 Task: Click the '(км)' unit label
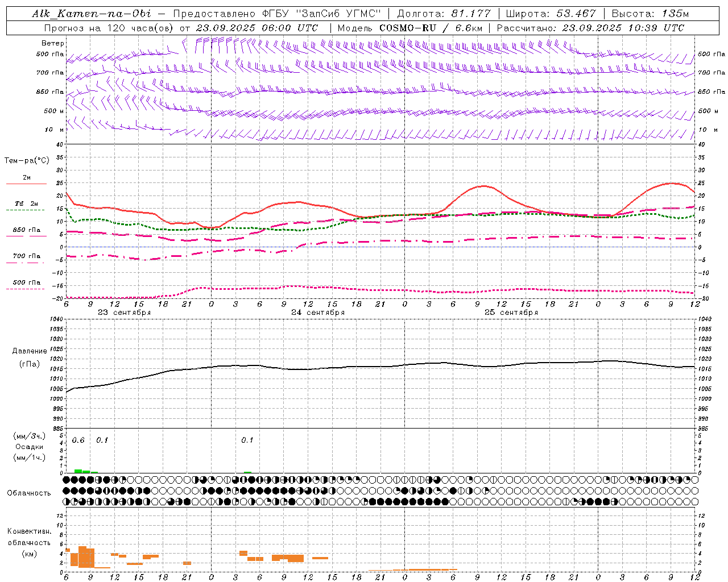coord(29,554)
